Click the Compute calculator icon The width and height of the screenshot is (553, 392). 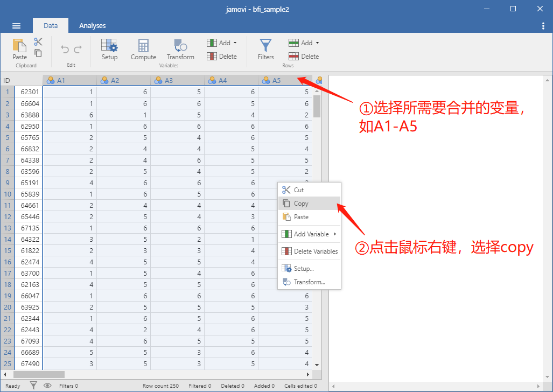(x=143, y=50)
